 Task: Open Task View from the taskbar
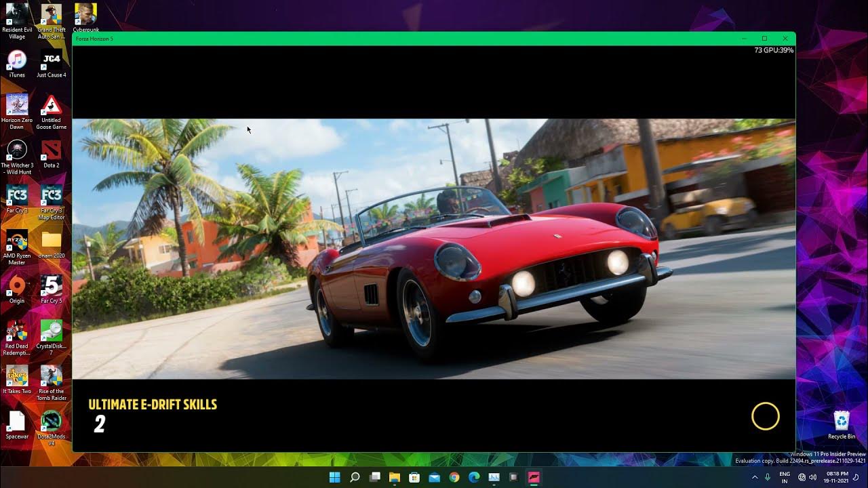[374, 477]
